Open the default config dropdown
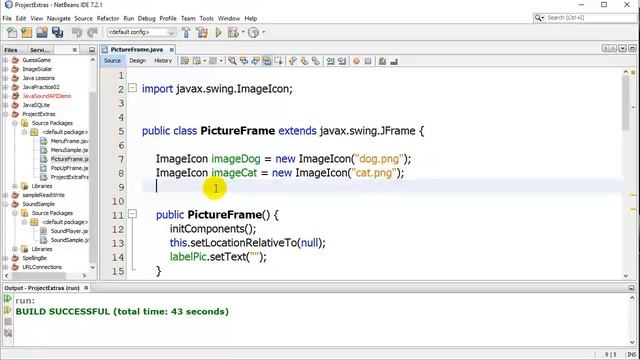The image size is (640, 360). (141, 32)
